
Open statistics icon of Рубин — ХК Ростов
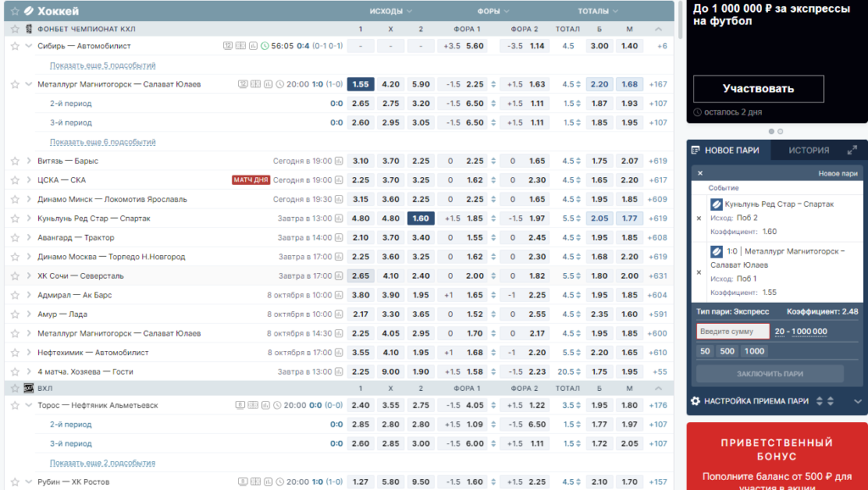268,482
